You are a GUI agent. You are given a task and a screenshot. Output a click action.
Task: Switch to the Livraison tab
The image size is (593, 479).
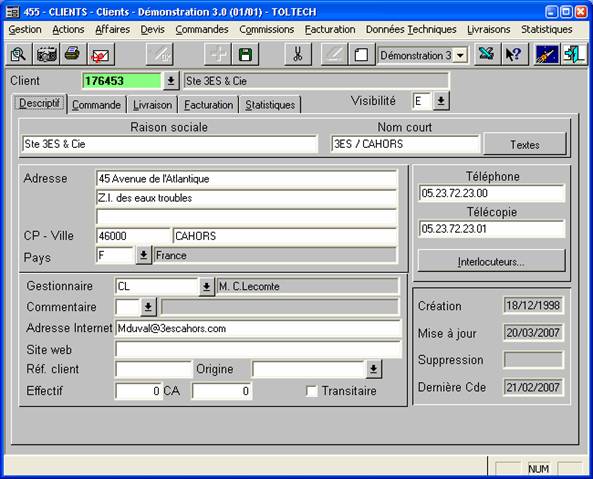tap(152, 105)
